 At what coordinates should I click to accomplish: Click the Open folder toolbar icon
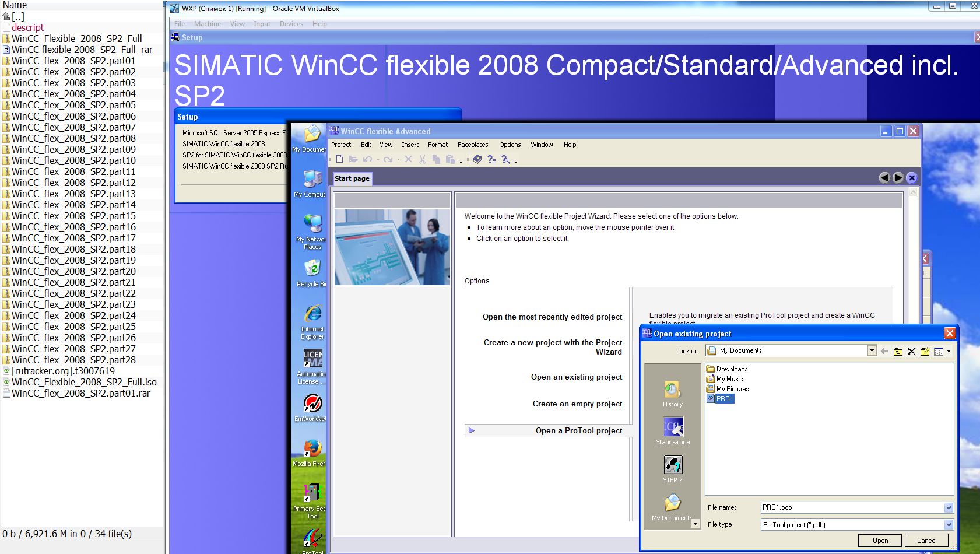353,159
